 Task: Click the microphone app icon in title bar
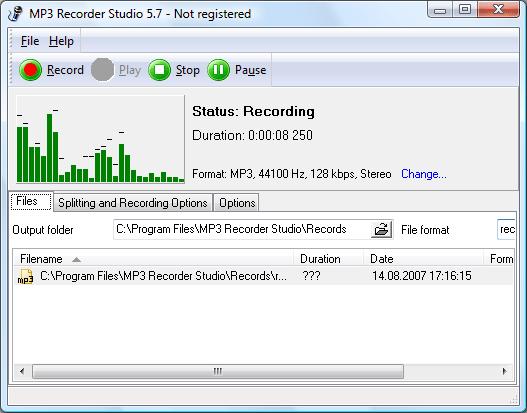[15, 14]
